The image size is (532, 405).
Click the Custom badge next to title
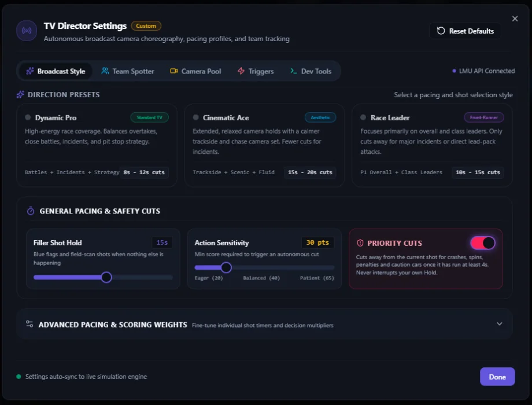tap(146, 26)
